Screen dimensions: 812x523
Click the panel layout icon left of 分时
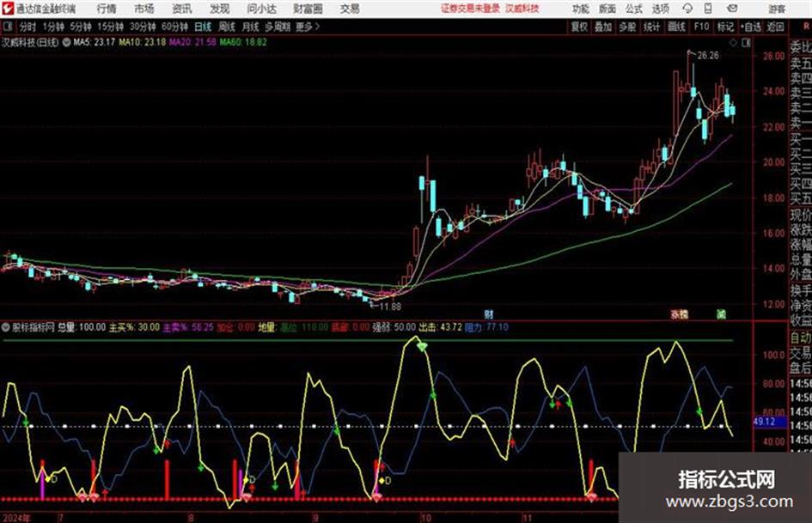click(x=8, y=27)
